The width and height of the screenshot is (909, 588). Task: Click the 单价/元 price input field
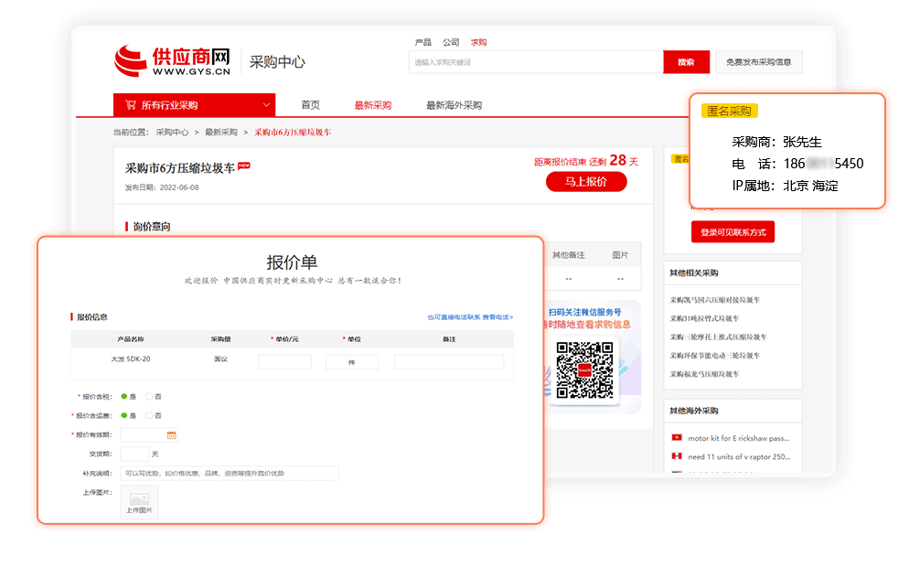pos(284,362)
